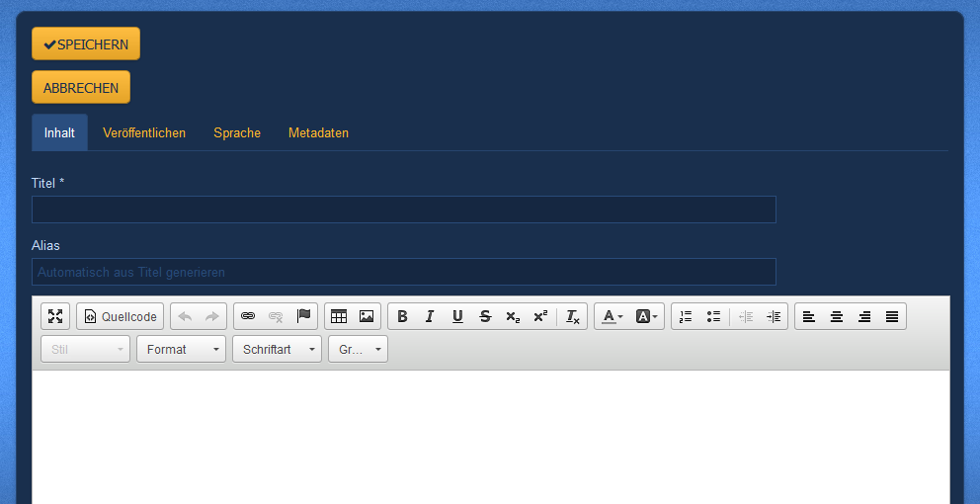
Task: Switch to the Veröffentlichen tab
Action: 144,132
